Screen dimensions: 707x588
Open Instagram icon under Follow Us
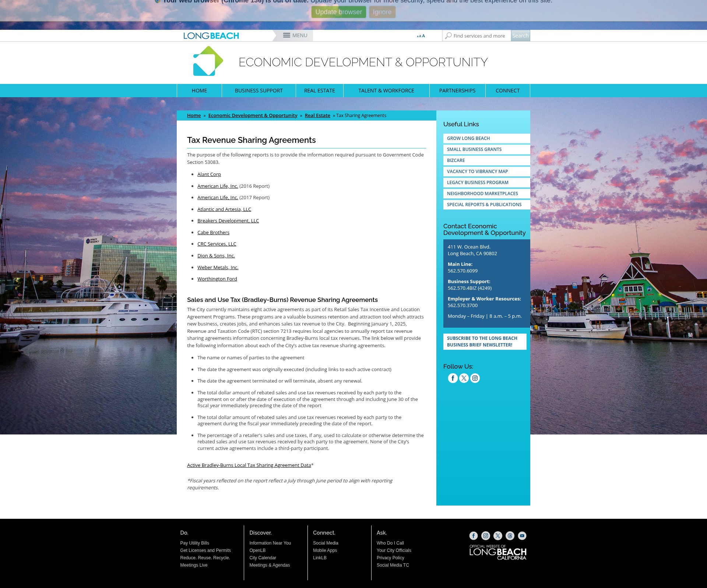475,378
